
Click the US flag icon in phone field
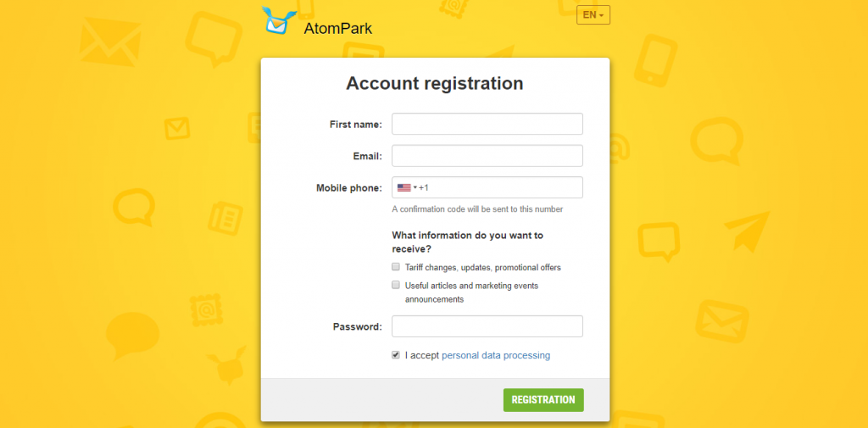pos(404,187)
